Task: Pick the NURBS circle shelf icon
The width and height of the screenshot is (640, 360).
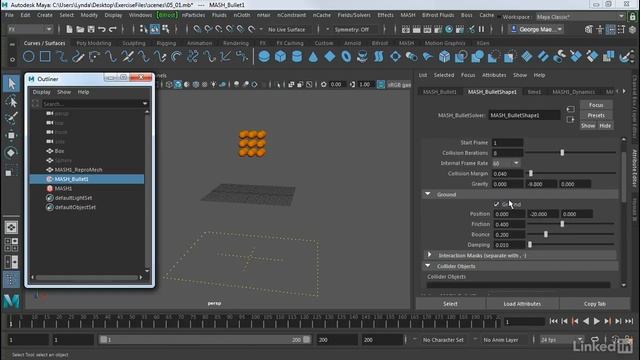Action: click(x=29, y=56)
